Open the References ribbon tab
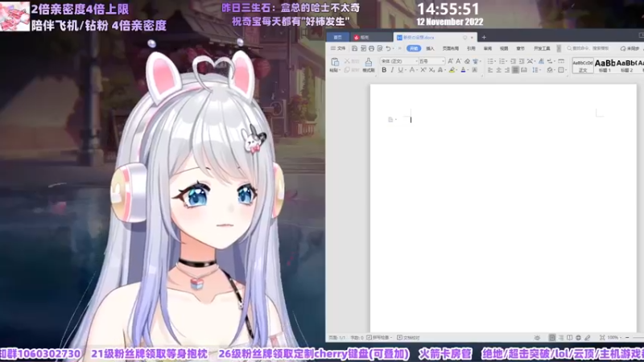Screen dimensions: 644x362 tap(471, 48)
